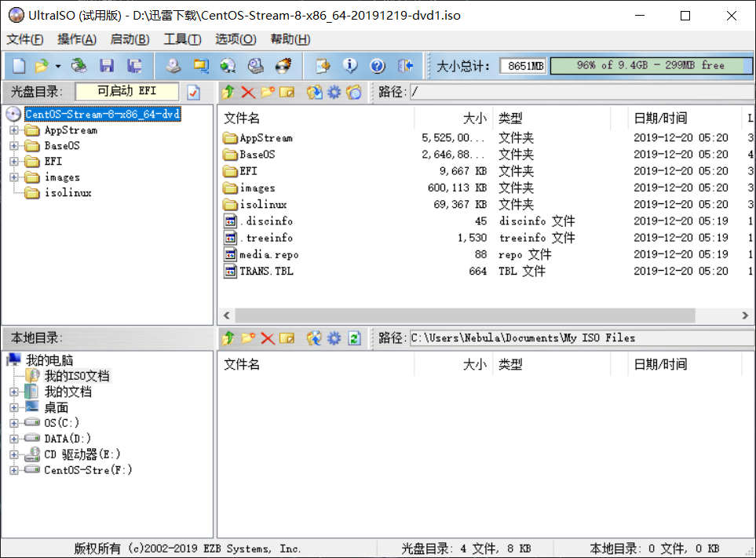The width and height of the screenshot is (756, 558).
Task: Select CentOS-Stream-8-x86_64-dvd root node
Action: coord(103,115)
